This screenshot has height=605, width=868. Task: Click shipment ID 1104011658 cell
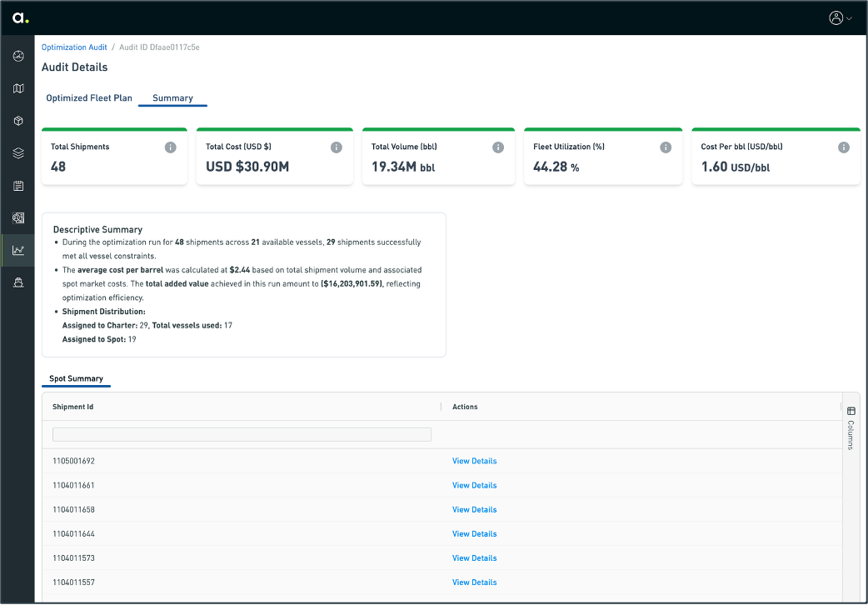pyautogui.click(x=73, y=510)
